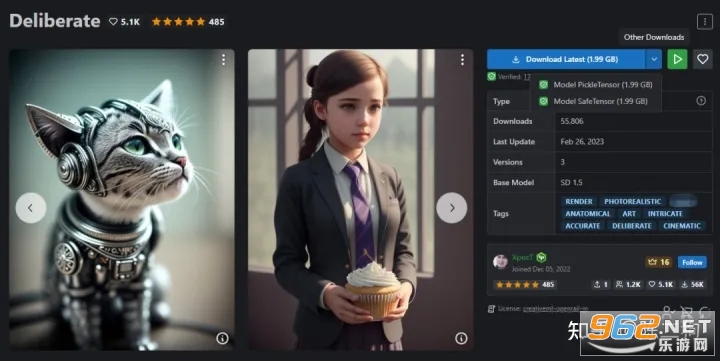Click the green play run-model button
720x361 pixels.
(677, 59)
